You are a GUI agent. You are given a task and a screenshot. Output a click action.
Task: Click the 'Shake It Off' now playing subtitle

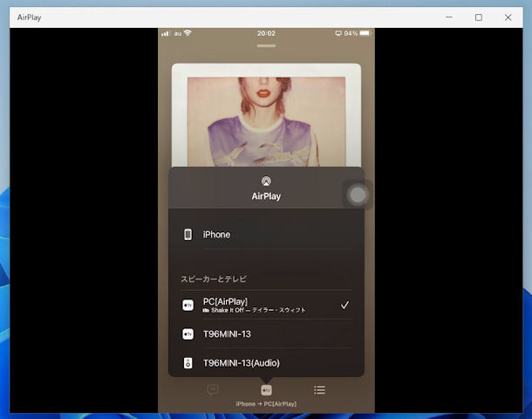[254, 311]
